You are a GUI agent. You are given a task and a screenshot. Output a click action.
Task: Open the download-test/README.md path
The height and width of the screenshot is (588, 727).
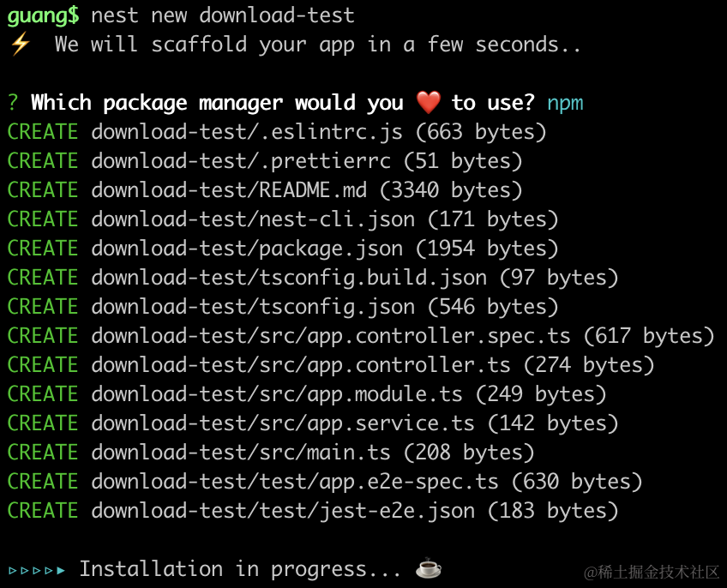[x=229, y=190]
